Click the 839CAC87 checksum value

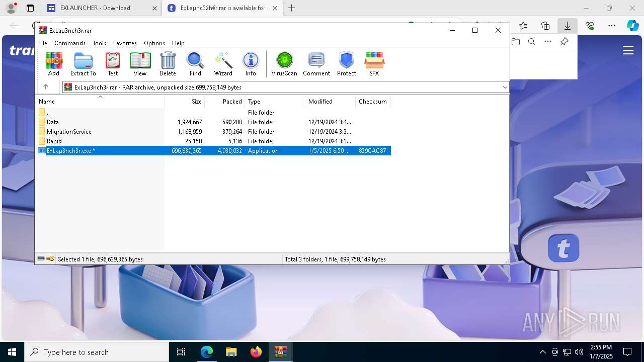coord(372,151)
